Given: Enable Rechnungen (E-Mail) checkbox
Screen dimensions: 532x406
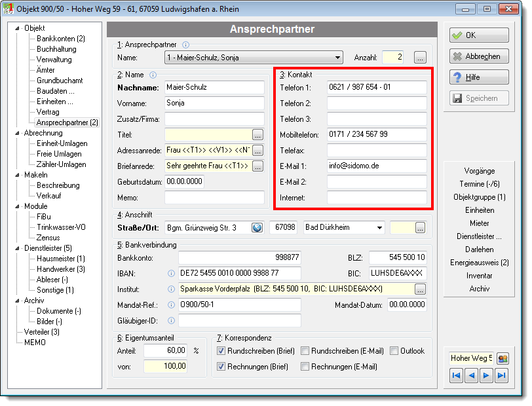Looking at the screenshot, I should click(305, 367).
